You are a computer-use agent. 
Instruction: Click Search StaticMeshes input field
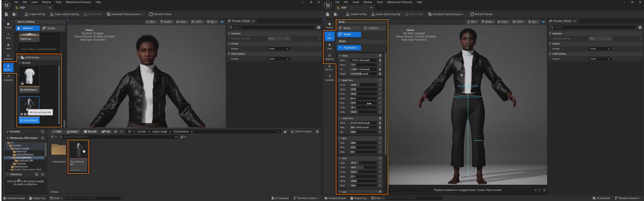pos(118,137)
